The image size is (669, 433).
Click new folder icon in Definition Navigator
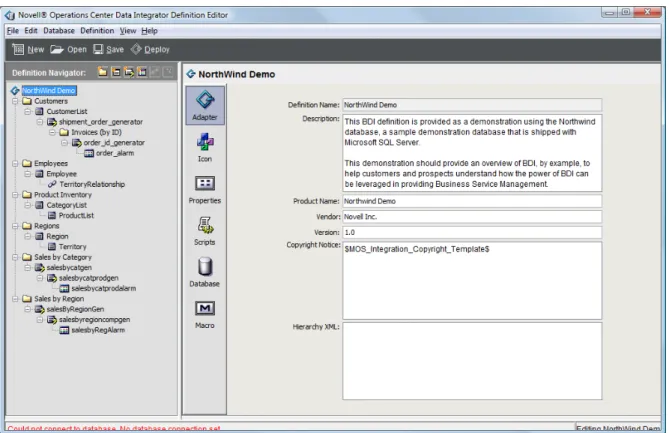102,72
